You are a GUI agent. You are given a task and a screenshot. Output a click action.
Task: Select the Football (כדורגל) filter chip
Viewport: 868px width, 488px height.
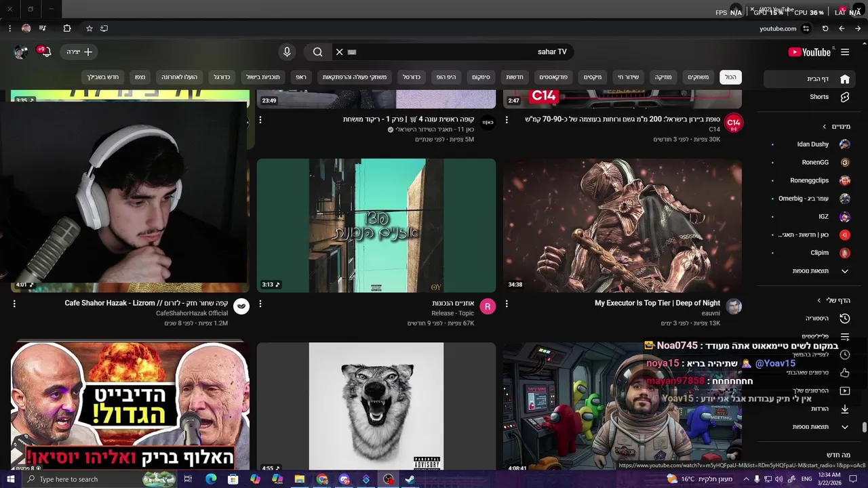click(x=222, y=77)
